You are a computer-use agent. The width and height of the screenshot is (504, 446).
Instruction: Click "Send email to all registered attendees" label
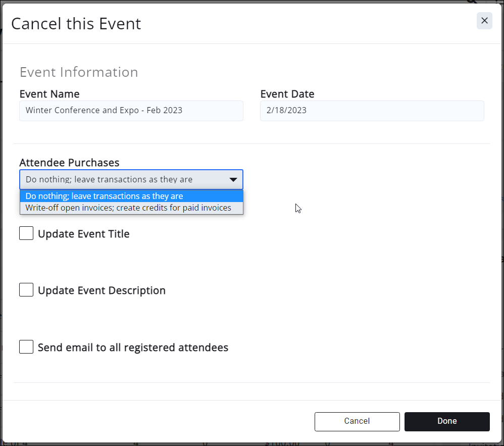click(x=133, y=348)
